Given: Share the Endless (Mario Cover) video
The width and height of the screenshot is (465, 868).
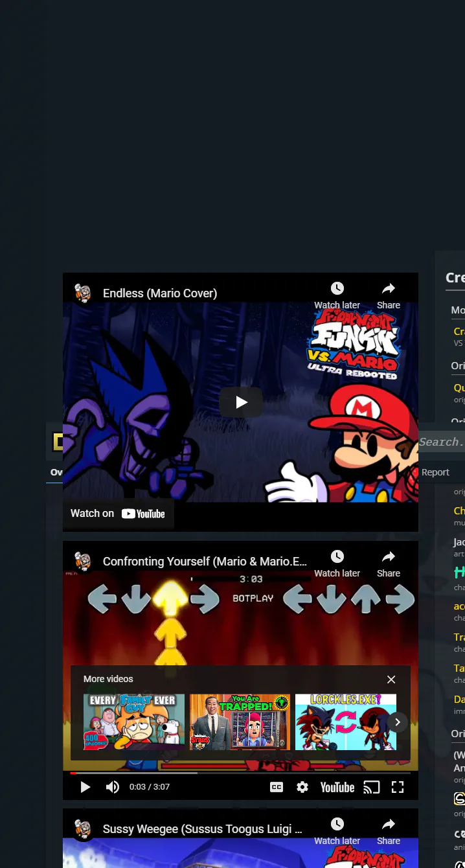Looking at the screenshot, I should pyautogui.click(x=389, y=295).
